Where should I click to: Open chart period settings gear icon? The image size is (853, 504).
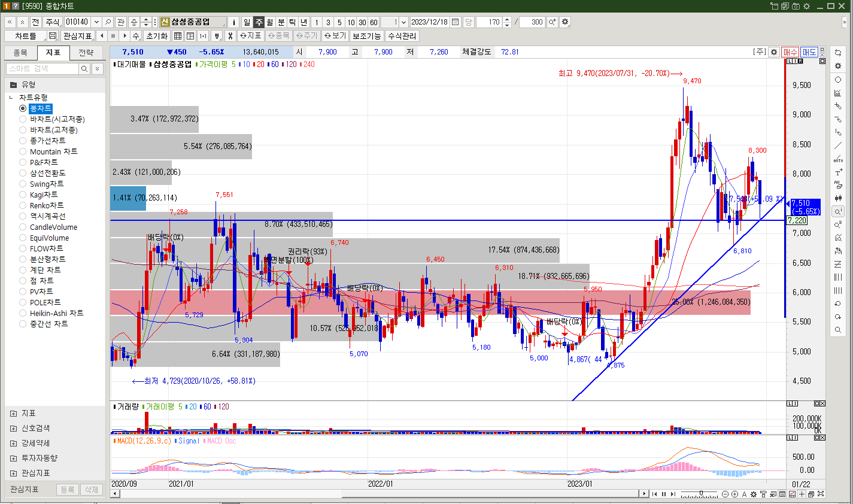(x=565, y=22)
